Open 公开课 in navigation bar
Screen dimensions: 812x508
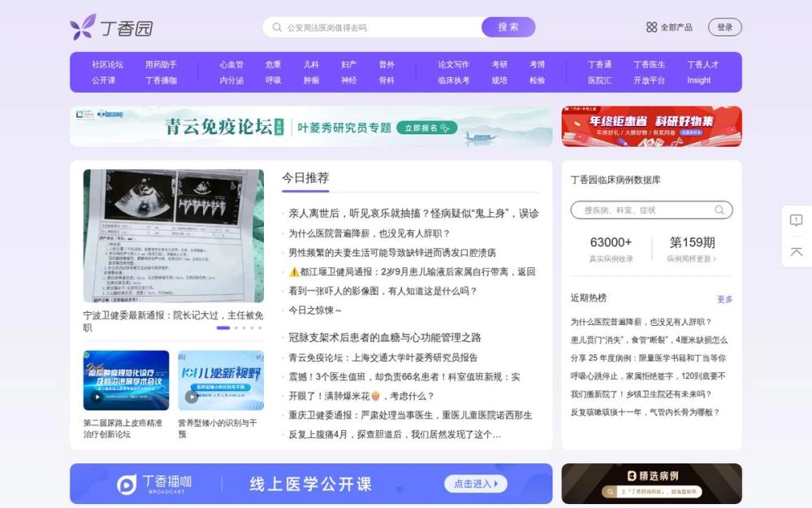pos(103,80)
